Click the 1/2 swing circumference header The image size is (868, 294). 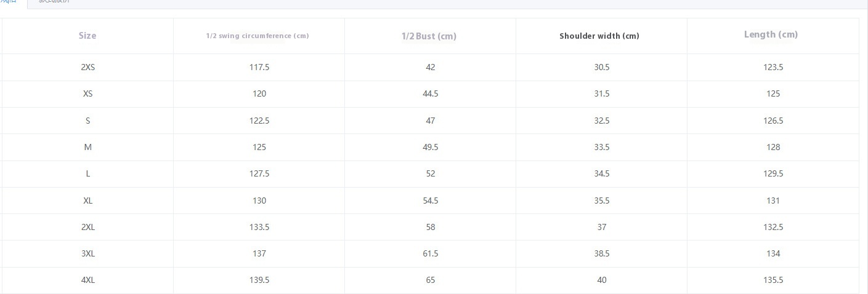coord(258,36)
